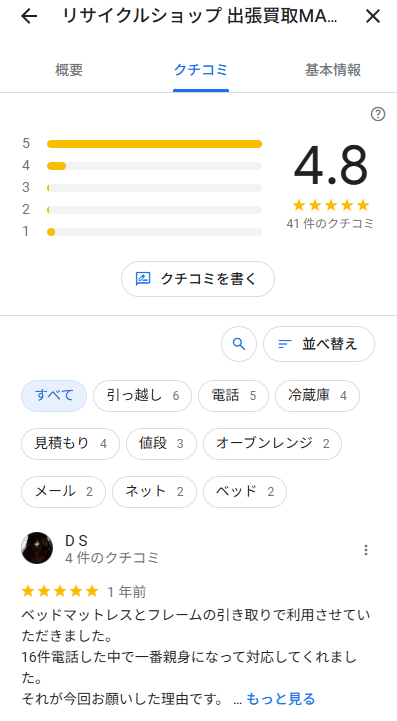Open the review help question mark icon

[378, 114]
